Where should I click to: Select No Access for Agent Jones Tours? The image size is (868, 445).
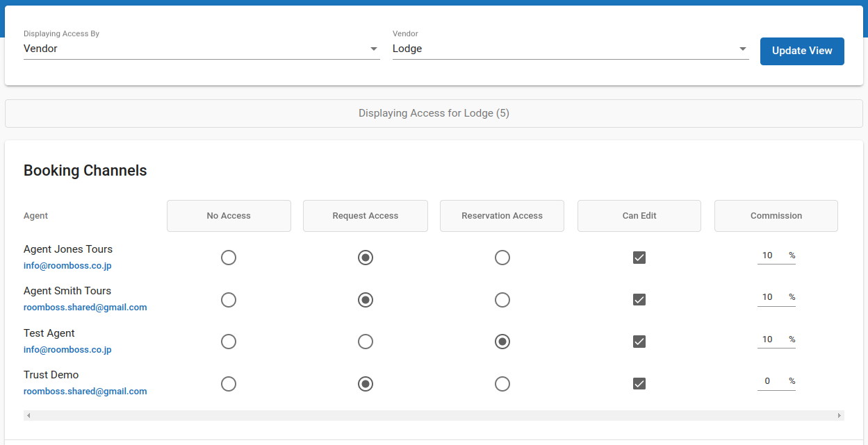point(229,258)
